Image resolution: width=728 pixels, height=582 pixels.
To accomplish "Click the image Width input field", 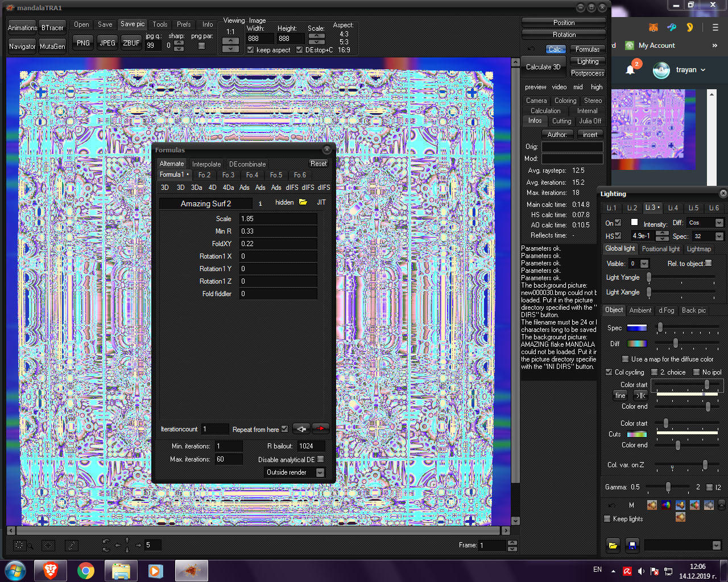I will tap(259, 39).
